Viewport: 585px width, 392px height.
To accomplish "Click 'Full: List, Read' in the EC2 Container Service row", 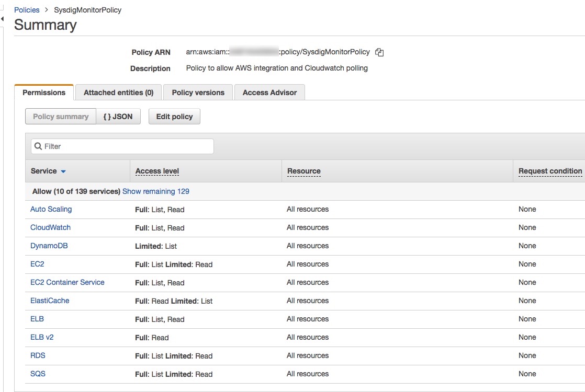I will pos(160,282).
